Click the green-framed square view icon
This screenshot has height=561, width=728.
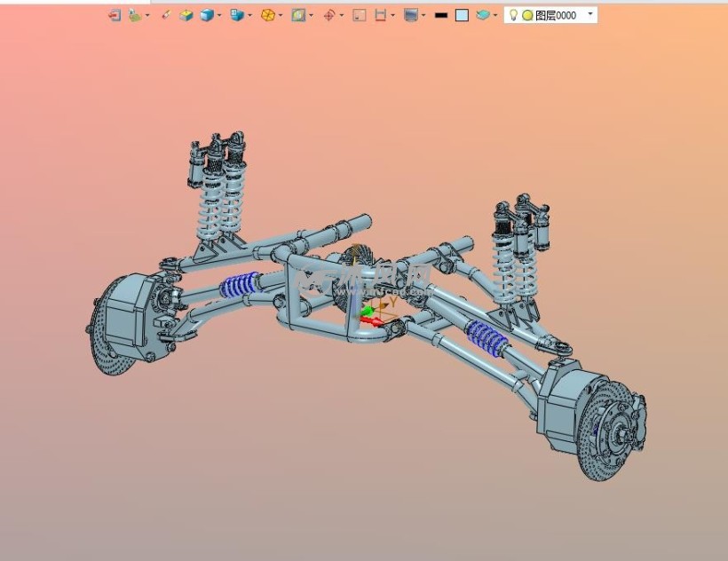coord(298,15)
